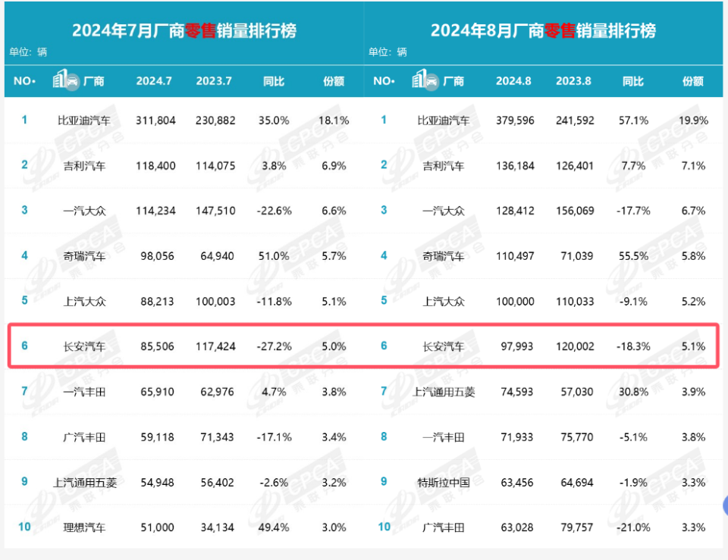Image resolution: width=728 pixels, height=560 pixels.
Task: Click the 7.7% growth cell
Action: tap(634, 166)
